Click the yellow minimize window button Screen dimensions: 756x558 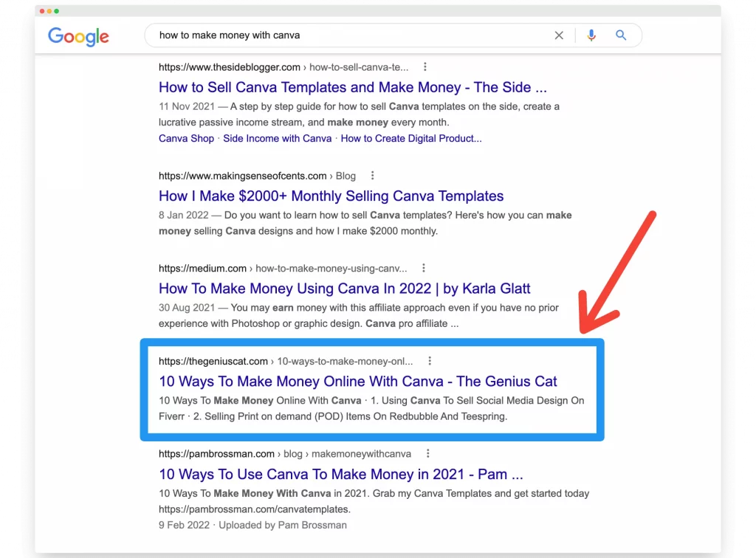tap(49, 11)
